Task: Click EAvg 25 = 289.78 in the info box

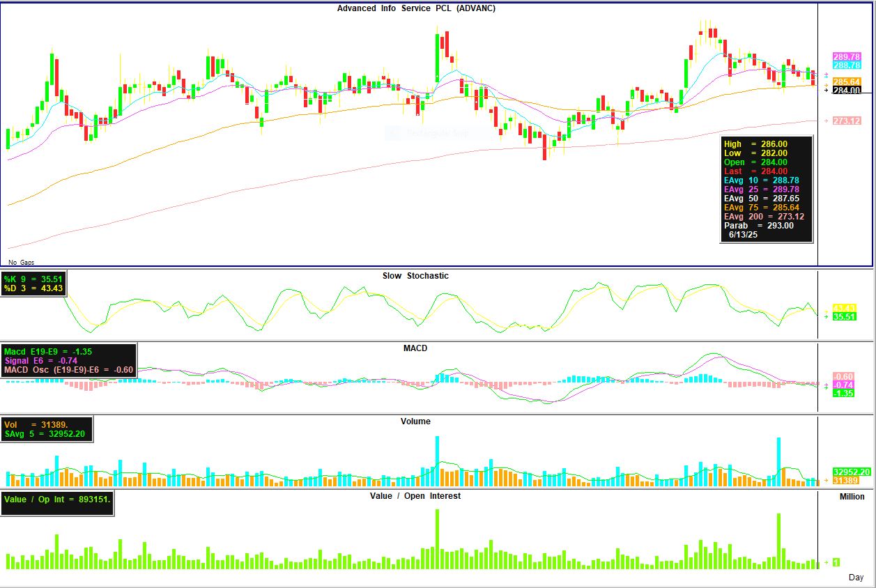Action: [x=761, y=189]
